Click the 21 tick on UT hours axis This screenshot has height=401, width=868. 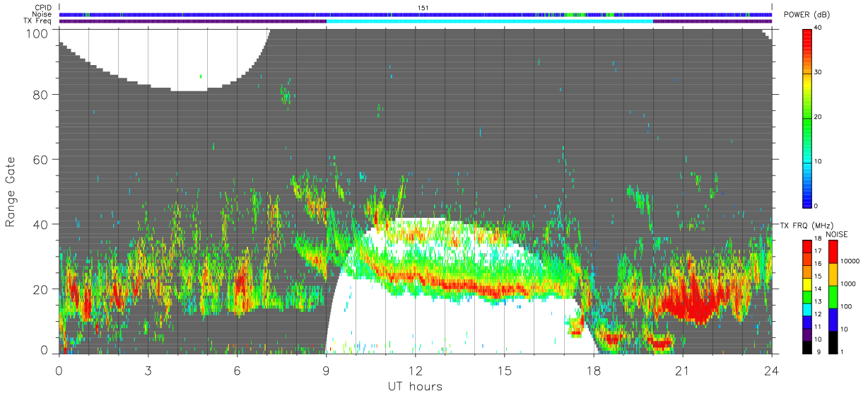(x=682, y=371)
